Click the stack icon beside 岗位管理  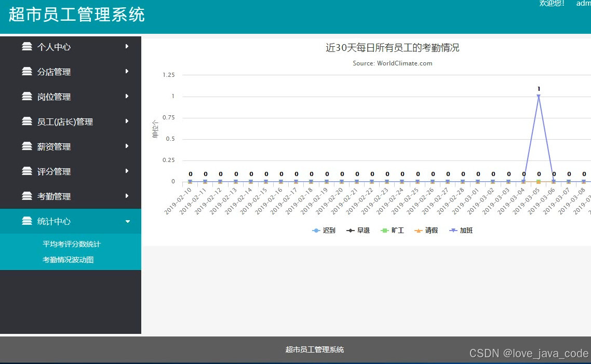click(27, 96)
